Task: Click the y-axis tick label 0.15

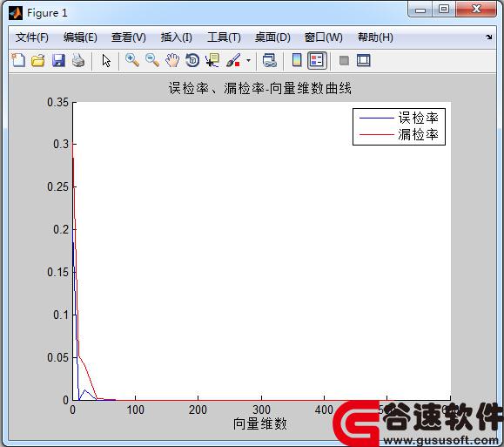Action: click(57, 272)
